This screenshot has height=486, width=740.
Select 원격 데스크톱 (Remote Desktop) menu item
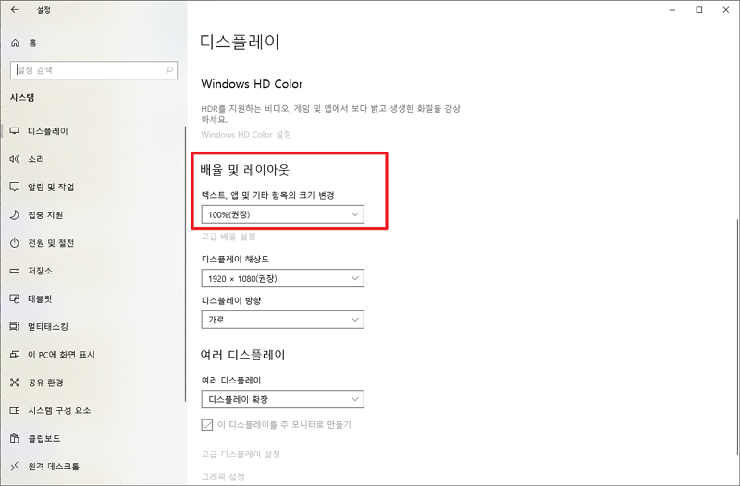click(53, 466)
